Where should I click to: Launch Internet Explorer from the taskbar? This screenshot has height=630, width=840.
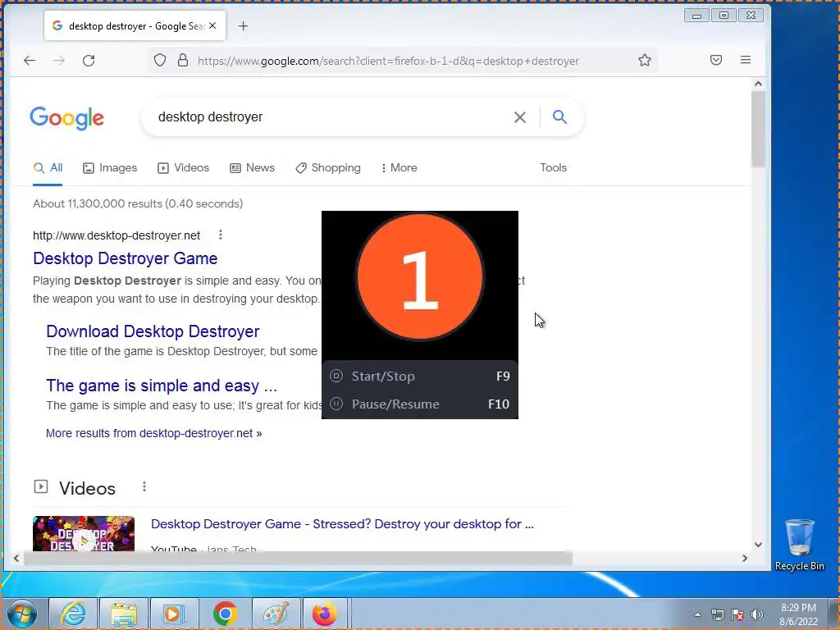[73, 614]
